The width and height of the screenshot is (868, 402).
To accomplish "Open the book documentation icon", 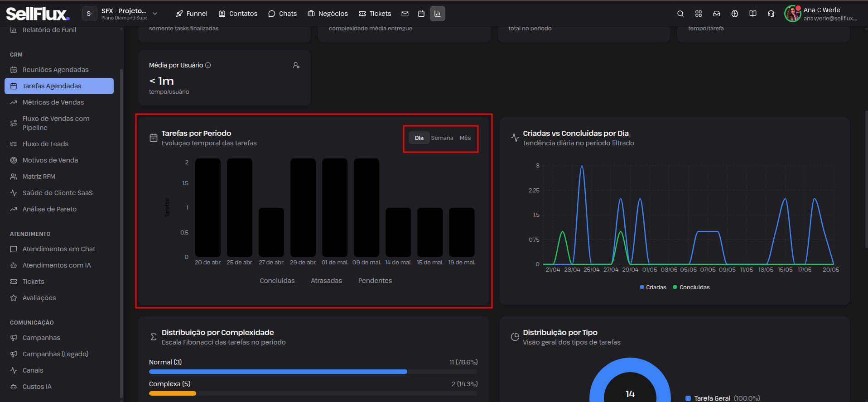I will 752,14.
